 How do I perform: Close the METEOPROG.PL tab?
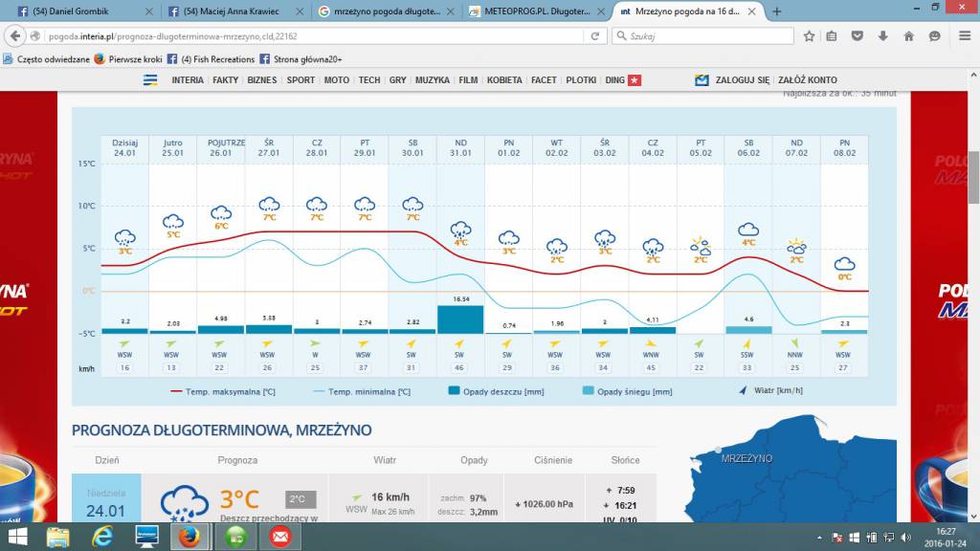tap(601, 11)
